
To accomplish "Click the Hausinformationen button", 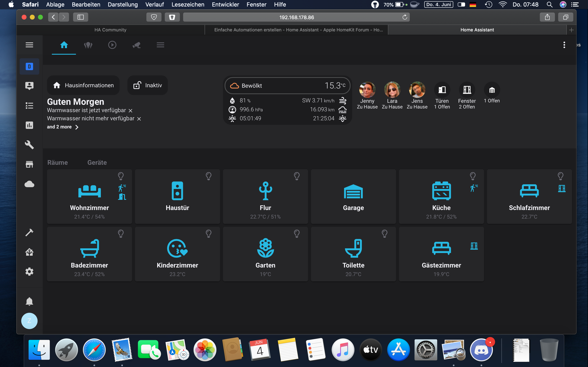I will (x=83, y=85).
